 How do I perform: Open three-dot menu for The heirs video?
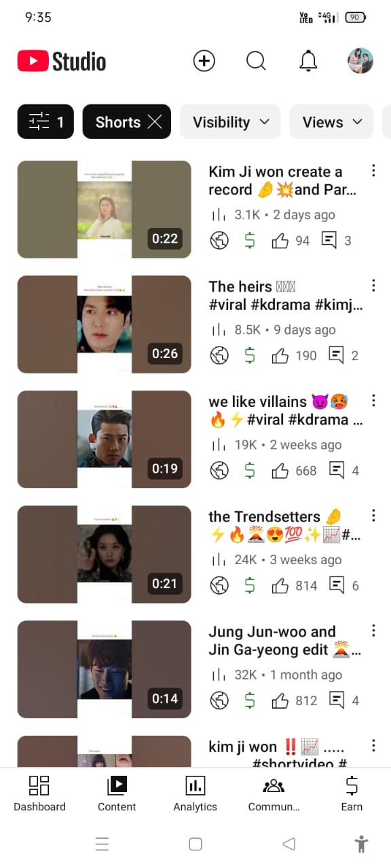(373, 285)
